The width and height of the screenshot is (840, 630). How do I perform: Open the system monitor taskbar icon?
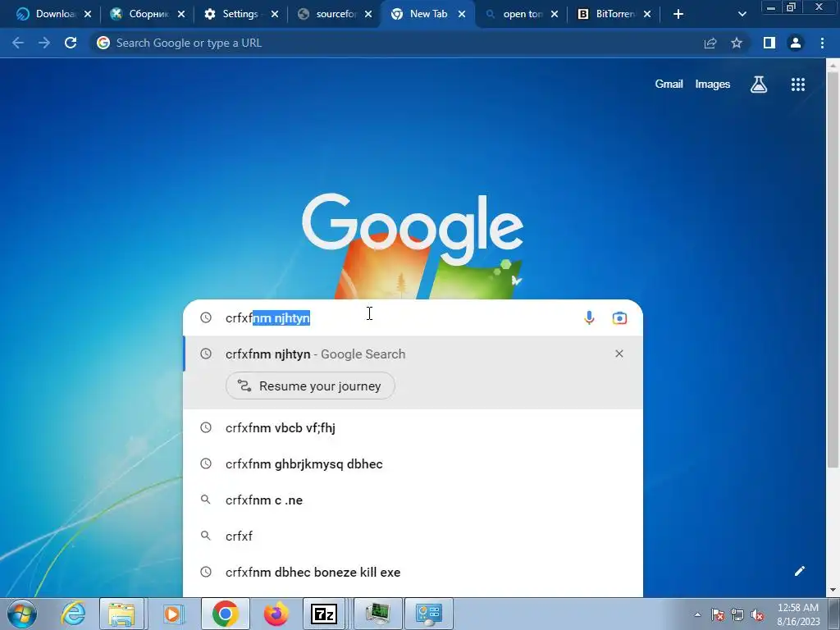377,614
